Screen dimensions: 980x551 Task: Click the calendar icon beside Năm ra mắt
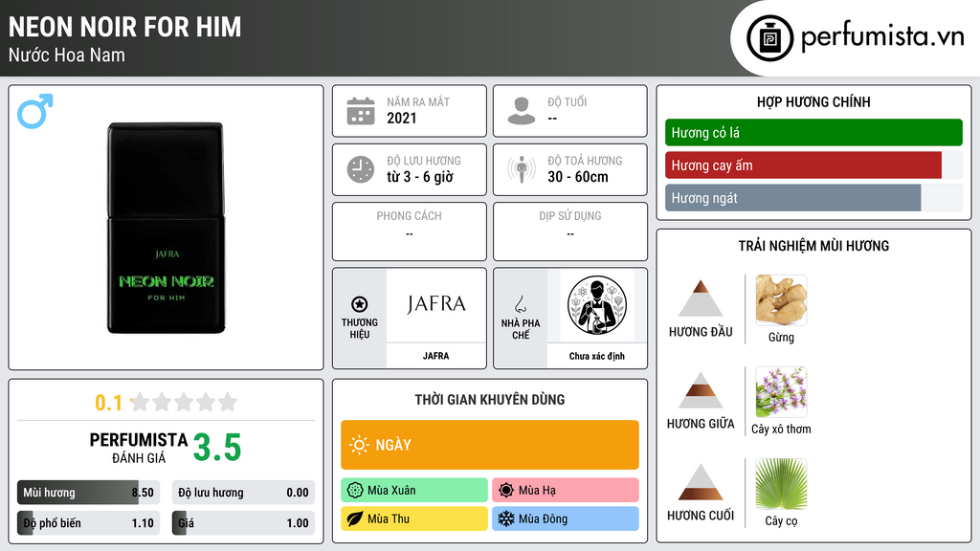point(361,111)
